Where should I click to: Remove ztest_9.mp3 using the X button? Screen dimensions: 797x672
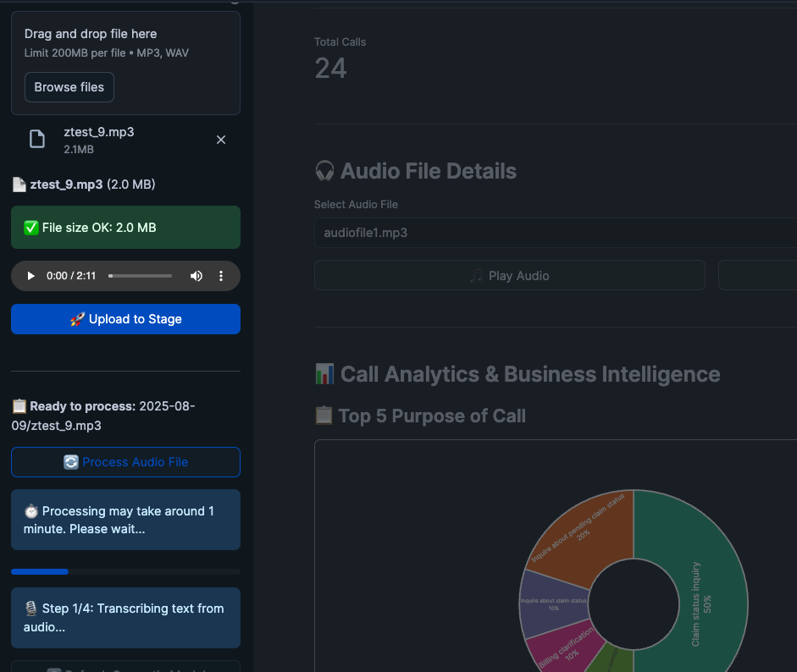click(x=221, y=140)
